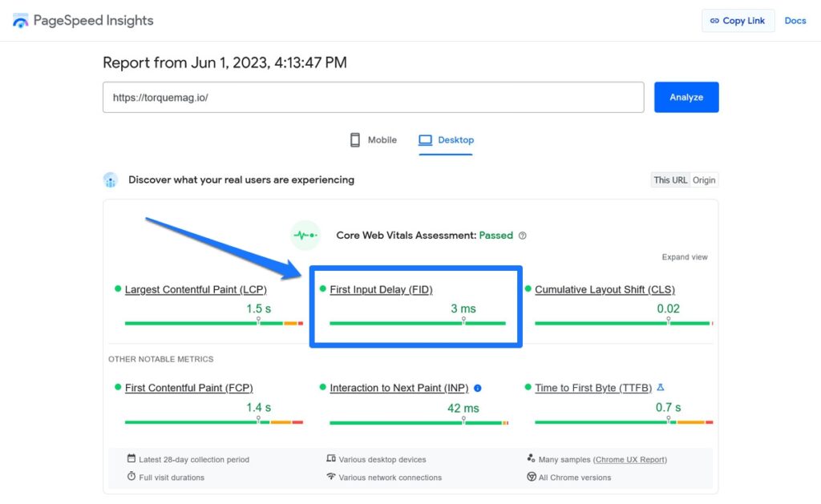Select the This URL toggle option

[670, 179]
